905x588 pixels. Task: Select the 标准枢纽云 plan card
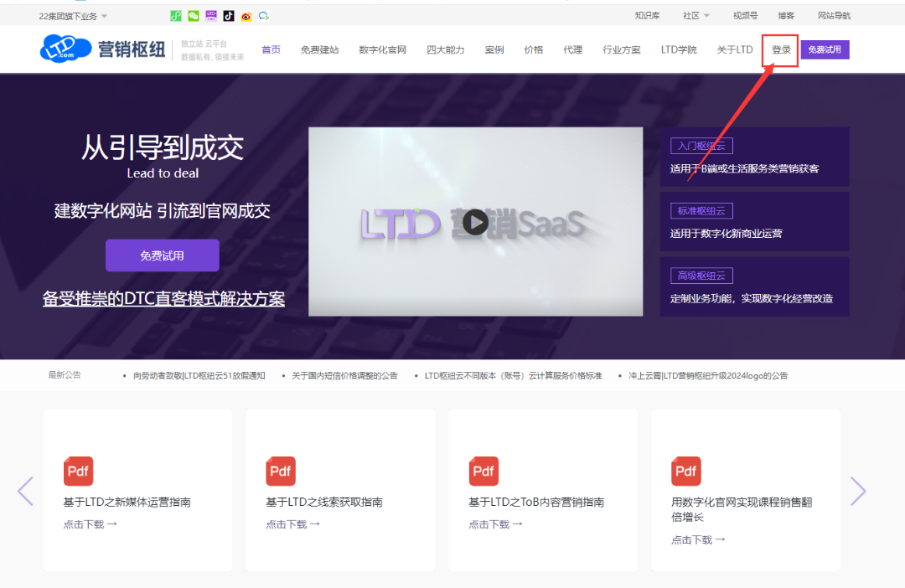[x=754, y=222]
